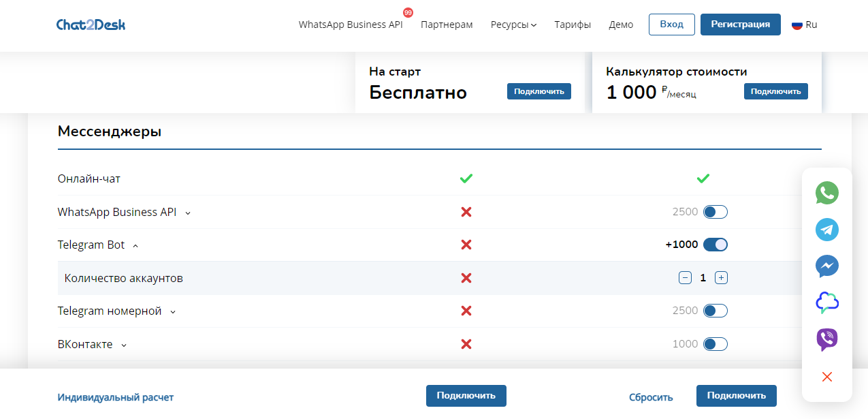Click the WhatsApp icon in floating widget
868x419 pixels.
[826, 193]
